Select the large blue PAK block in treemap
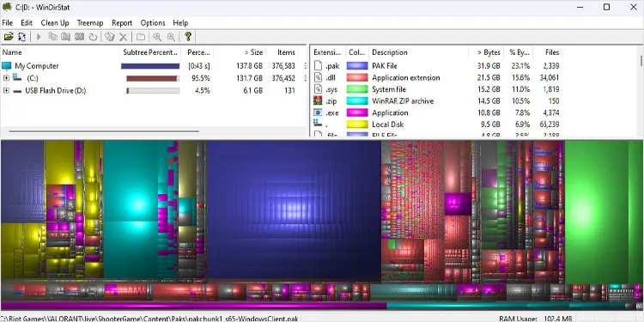The height and width of the screenshot is (322, 644). click(x=294, y=210)
